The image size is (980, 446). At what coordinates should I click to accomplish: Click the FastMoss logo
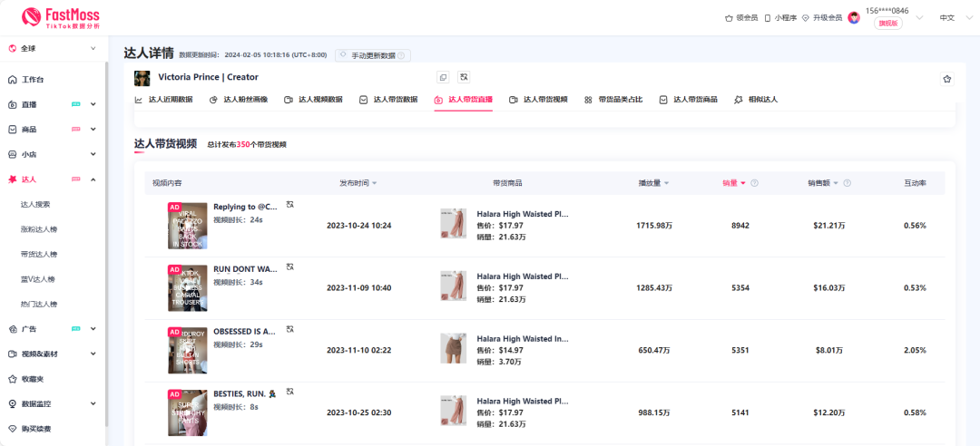pyautogui.click(x=61, y=17)
